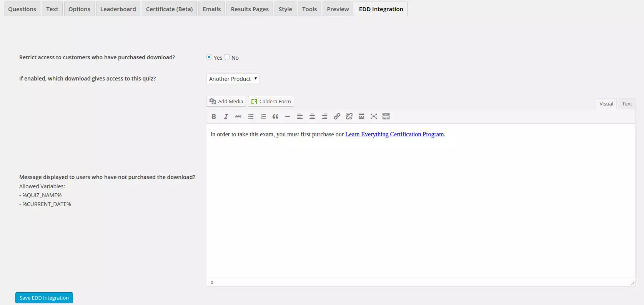Apply blockquote formatting
The image size is (644, 305).
coord(275,116)
